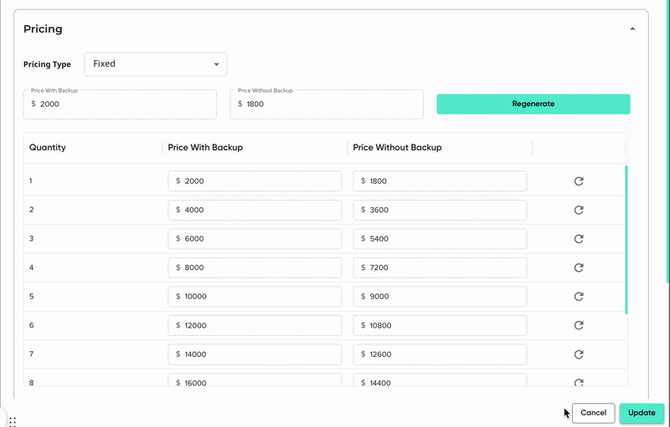The width and height of the screenshot is (670, 427).
Task: Click the pricing table vertical scrollbar
Action: pyautogui.click(x=627, y=240)
